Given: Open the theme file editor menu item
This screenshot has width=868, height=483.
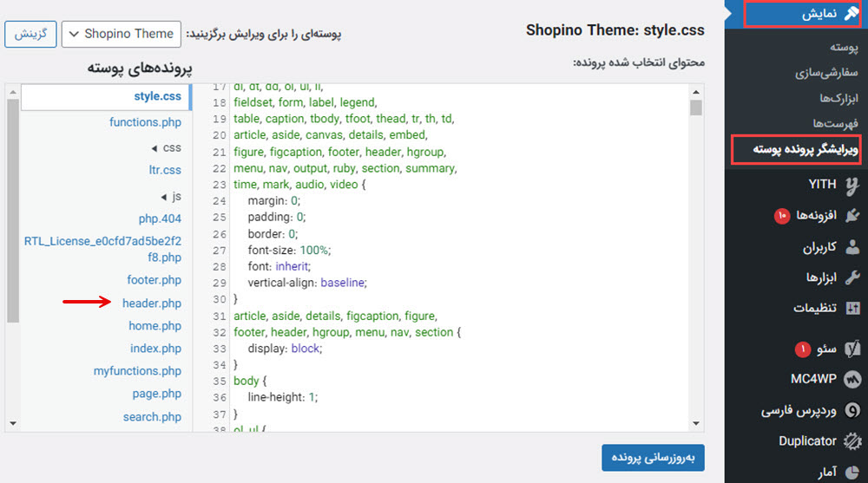Looking at the screenshot, I should [x=797, y=149].
